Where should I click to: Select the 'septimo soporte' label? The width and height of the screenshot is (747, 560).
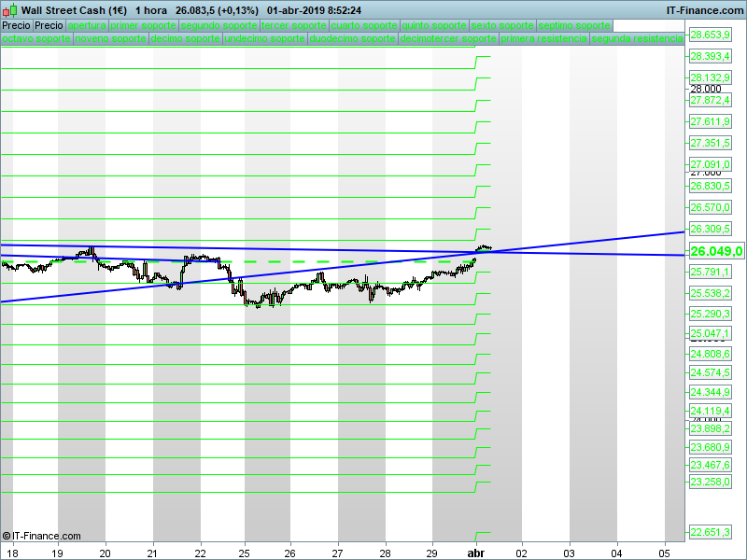[x=576, y=25]
